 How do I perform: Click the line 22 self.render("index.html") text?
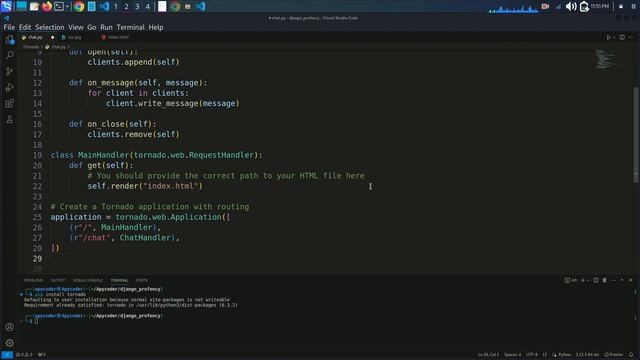(x=145, y=186)
